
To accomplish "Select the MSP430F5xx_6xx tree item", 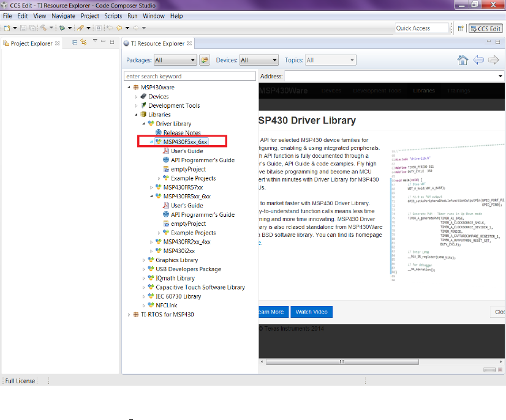I will tap(185, 141).
